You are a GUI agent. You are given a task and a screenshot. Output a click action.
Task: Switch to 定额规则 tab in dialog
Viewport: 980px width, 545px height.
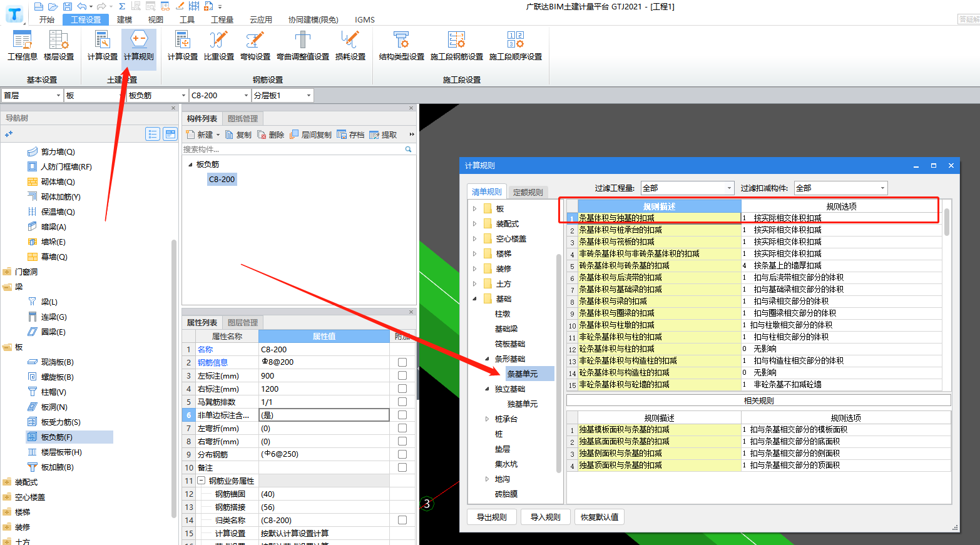528,192
